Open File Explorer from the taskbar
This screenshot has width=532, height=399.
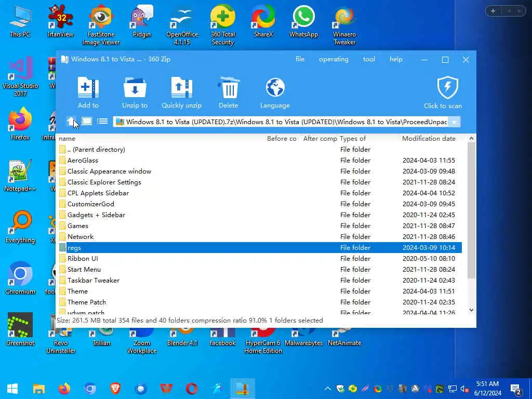click(x=38, y=389)
